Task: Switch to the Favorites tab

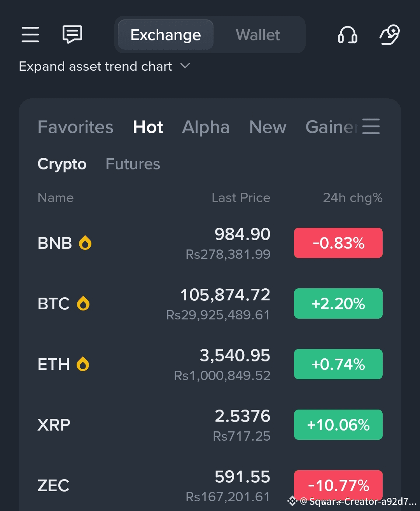Action: (75, 127)
